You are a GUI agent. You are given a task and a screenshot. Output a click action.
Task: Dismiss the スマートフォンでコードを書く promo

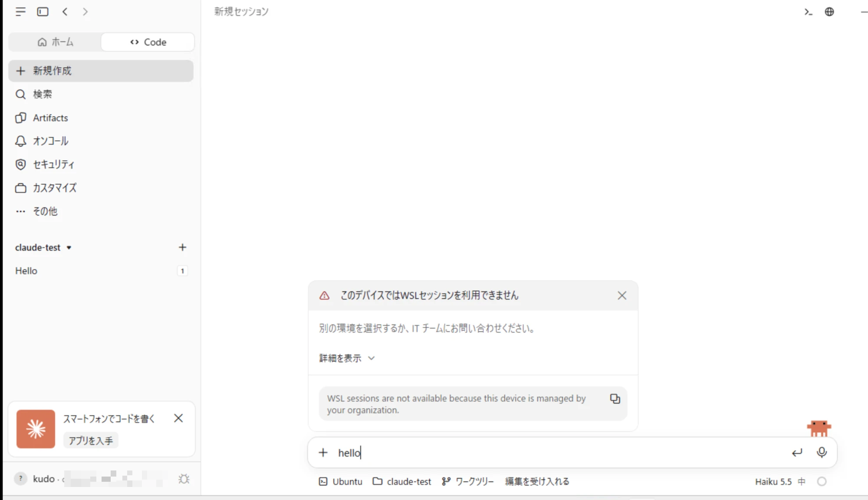178,418
